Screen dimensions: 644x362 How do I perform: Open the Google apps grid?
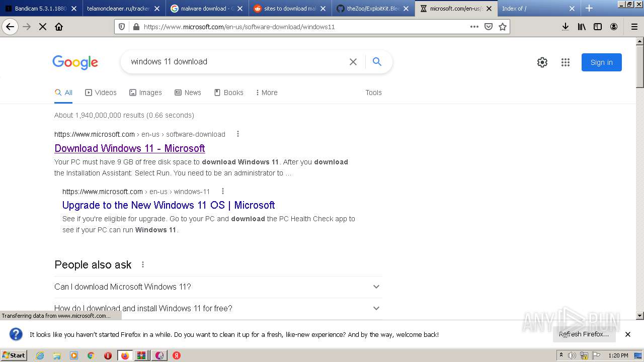(566, 62)
